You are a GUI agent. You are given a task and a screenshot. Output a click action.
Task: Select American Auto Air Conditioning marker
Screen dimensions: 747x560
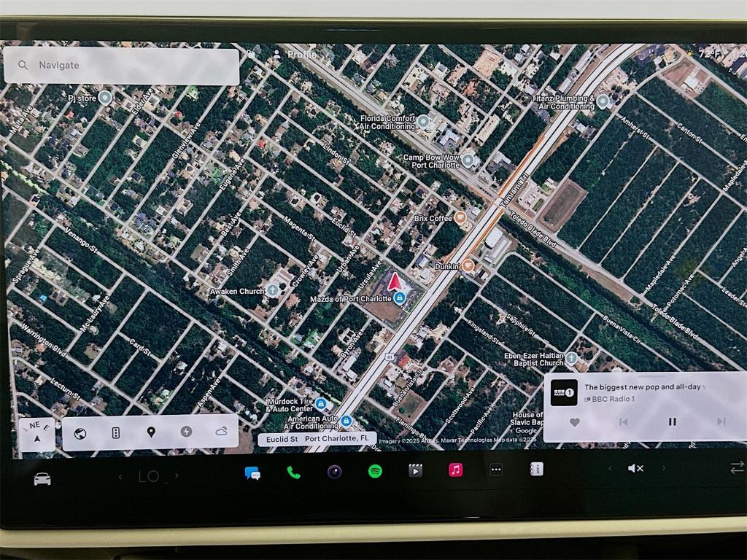346,421
